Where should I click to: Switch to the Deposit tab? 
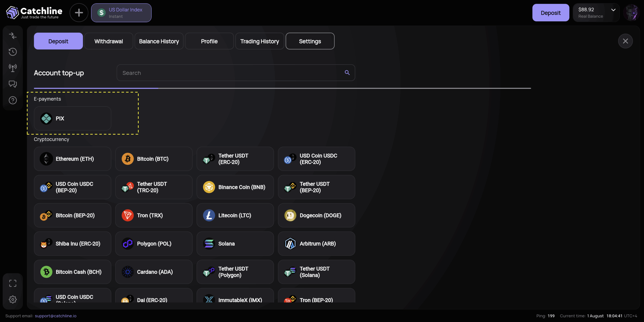58,41
